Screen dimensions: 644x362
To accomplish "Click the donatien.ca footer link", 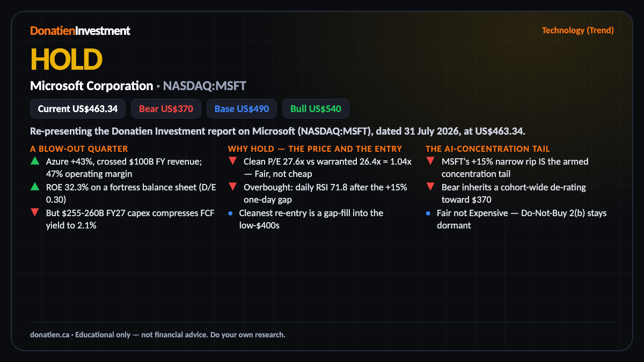I will point(49,335).
